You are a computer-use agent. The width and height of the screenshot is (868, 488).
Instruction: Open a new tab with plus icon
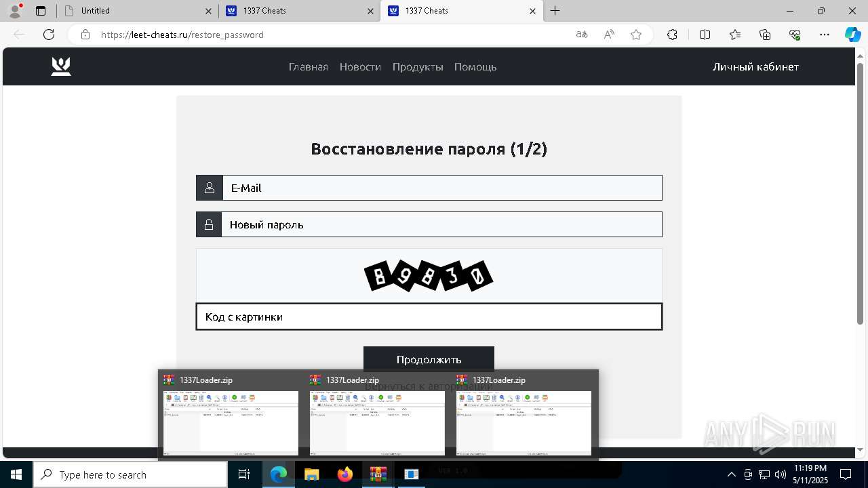point(555,11)
